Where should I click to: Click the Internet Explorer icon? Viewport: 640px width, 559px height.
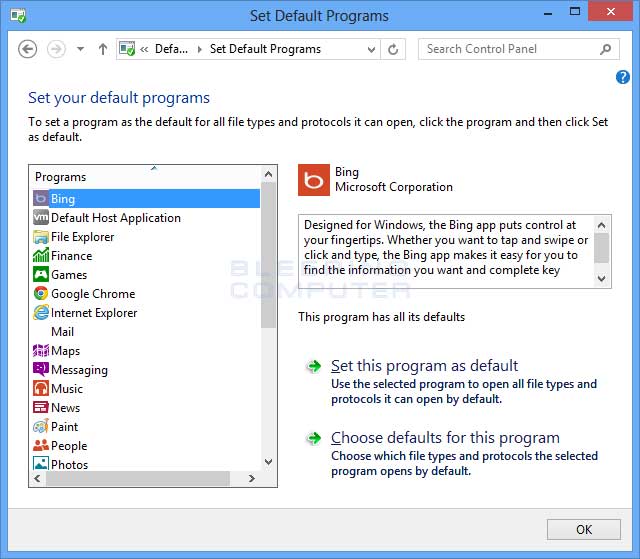40,313
